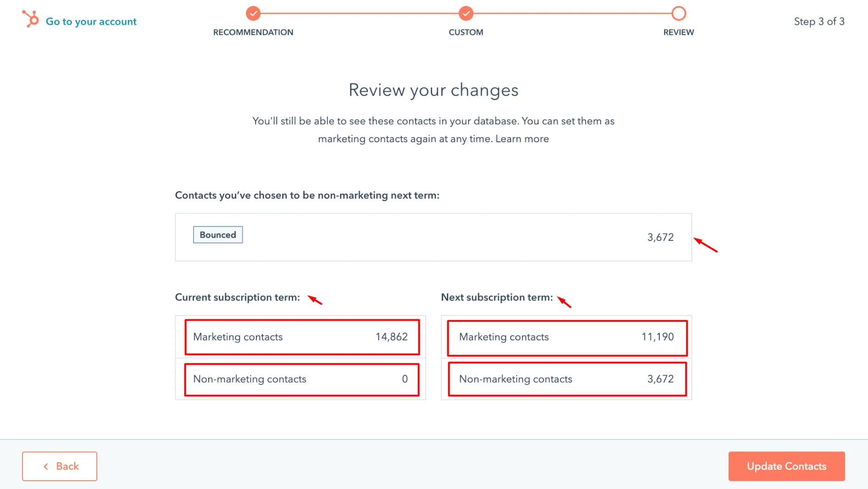The height and width of the screenshot is (489, 868).
Task: Click the Recommendation step checkmark circle
Action: click(253, 13)
